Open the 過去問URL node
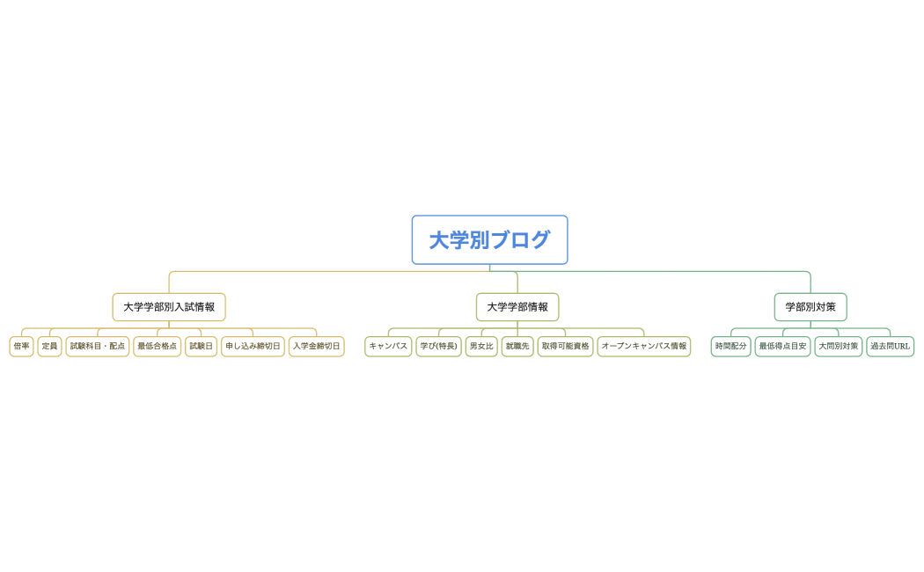The height and width of the screenshot is (572, 924). tap(891, 346)
